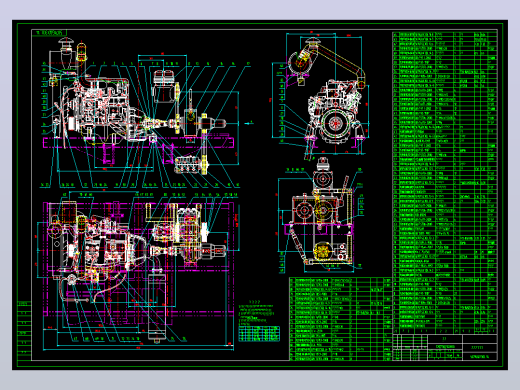Click the tall green parts list table
The image size is (520, 390).
pyautogui.click(x=445, y=183)
